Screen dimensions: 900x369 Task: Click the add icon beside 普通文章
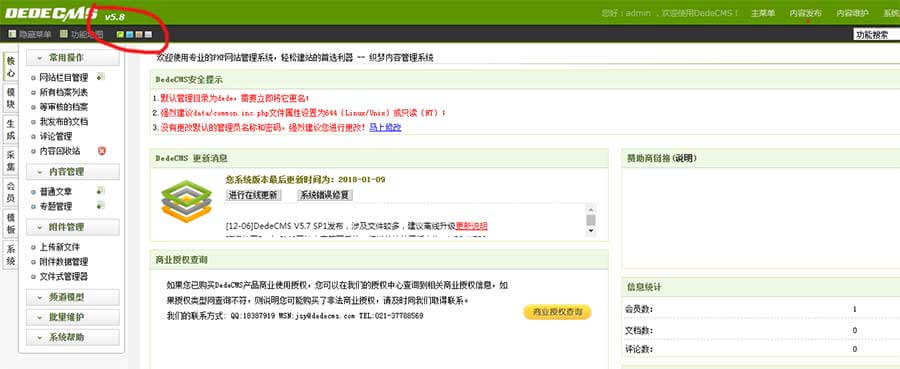[x=101, y=191]
